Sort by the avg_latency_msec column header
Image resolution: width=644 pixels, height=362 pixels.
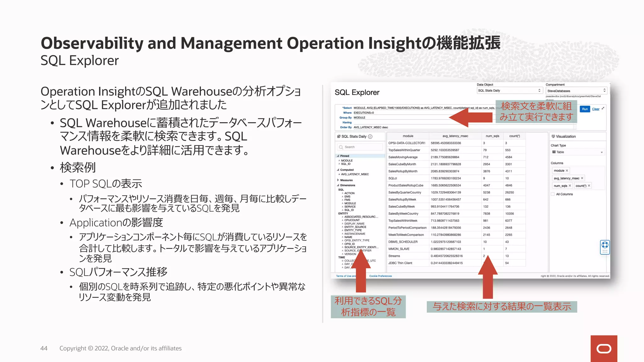(x=455, y=136)
